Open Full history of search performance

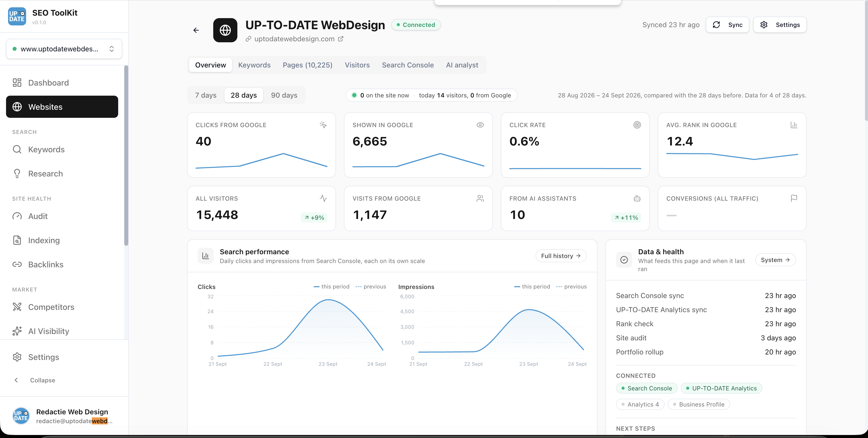561,256
